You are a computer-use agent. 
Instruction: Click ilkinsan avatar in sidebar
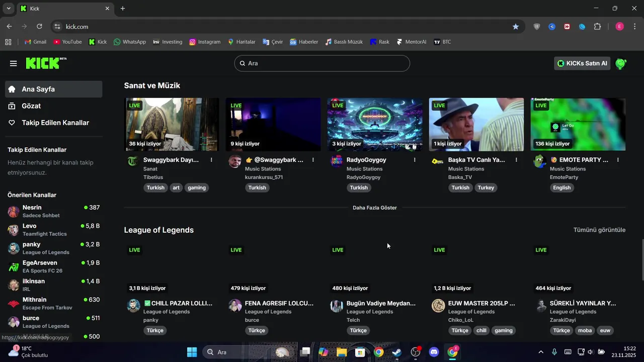[x=14, y=285]
